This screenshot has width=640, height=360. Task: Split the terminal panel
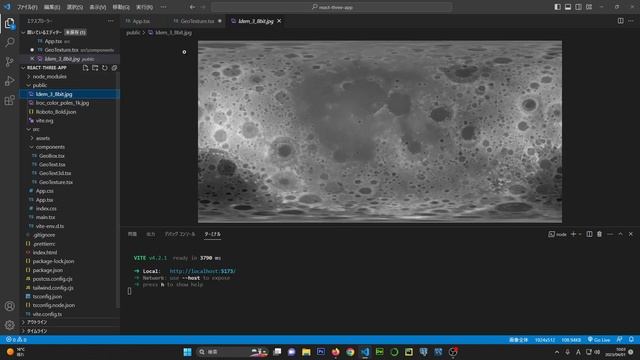point(589,234)
